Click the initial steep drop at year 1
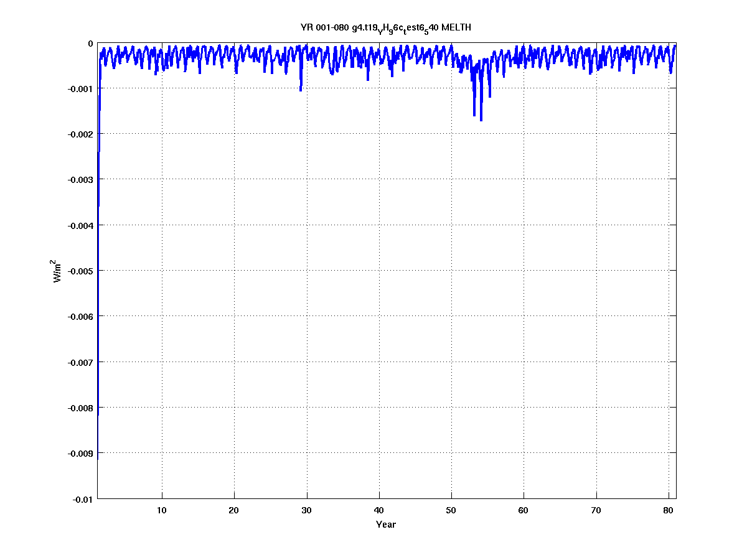The width and height of the screenshot is (747, 560). point(98,249)
